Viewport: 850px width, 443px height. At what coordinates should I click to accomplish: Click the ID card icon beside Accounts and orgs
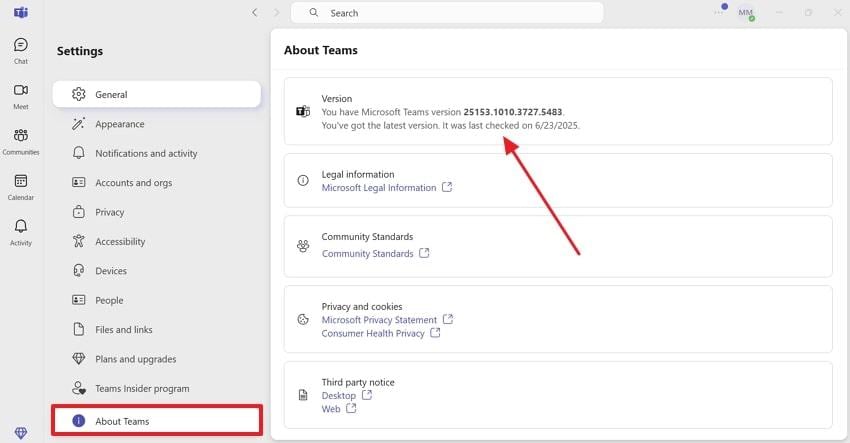click(x=79, y=182)
